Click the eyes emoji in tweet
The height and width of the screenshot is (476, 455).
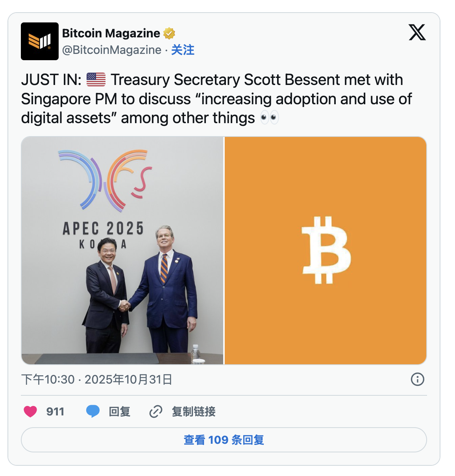(x=270, y=118)
